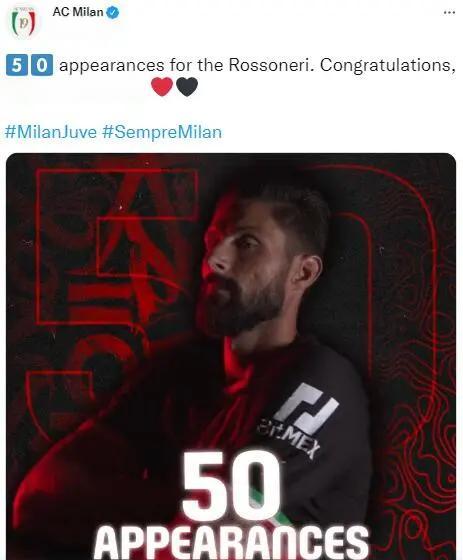Open the three-dot more options menu
This screenshot has width=463, height=560.
pos(449,12)
